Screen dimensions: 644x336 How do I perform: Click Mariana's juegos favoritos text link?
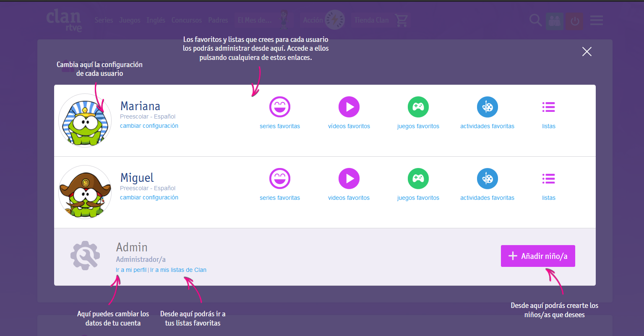tap(418, 126)
